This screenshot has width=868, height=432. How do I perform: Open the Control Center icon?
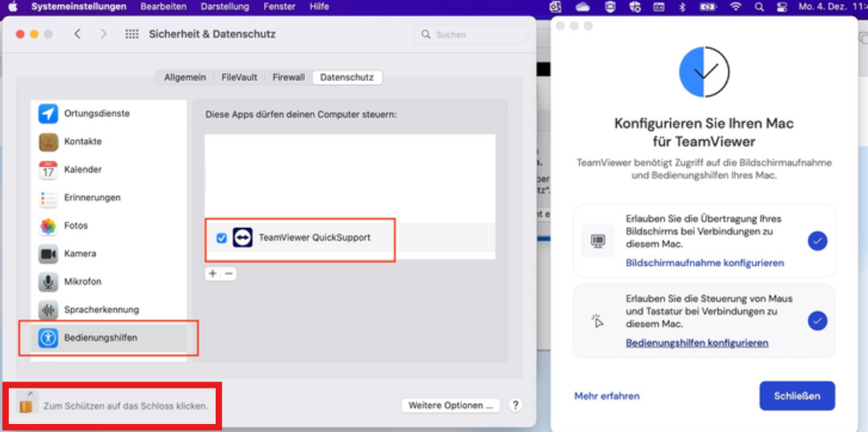pyautogui.click(x=781, y=6)
